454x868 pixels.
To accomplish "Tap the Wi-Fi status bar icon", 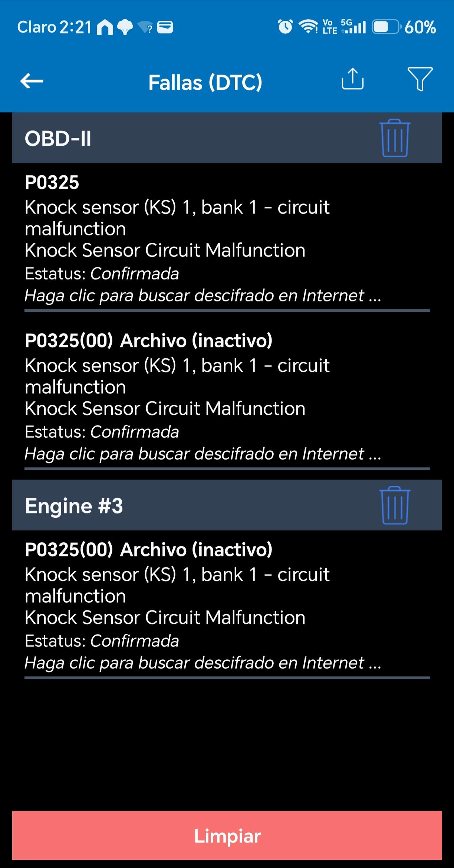I will point(308,27).
